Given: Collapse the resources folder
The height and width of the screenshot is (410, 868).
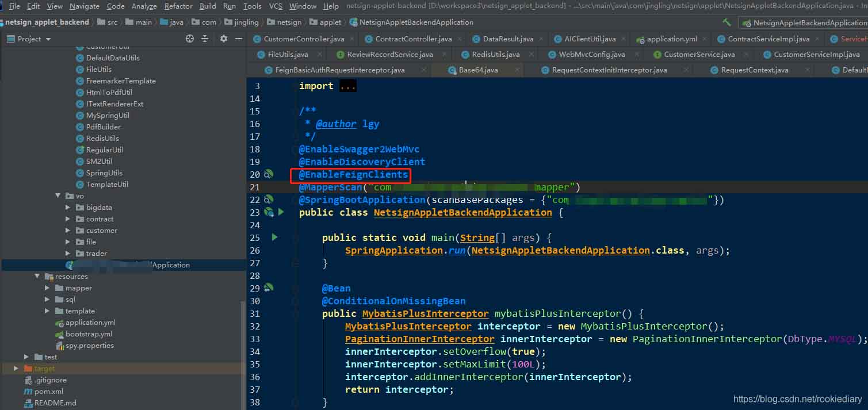Looking at the screenshot, I should [x=37, y=277].
